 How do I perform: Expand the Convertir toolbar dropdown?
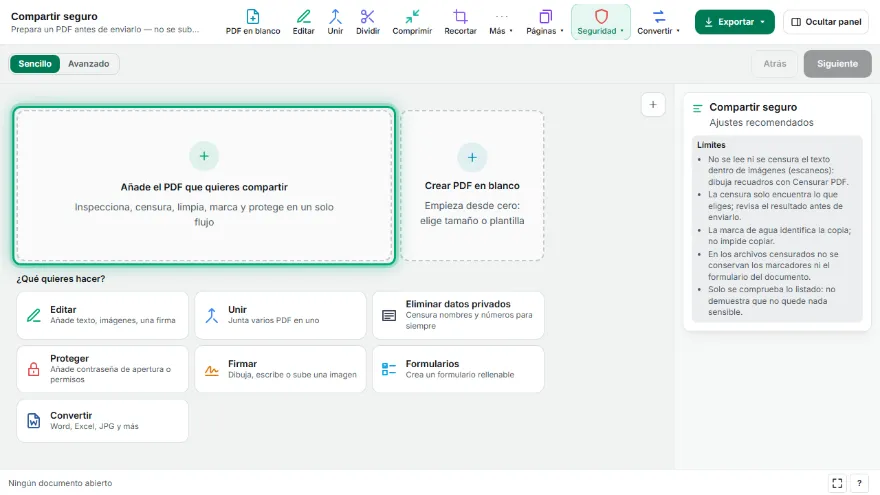pos(658,22)
